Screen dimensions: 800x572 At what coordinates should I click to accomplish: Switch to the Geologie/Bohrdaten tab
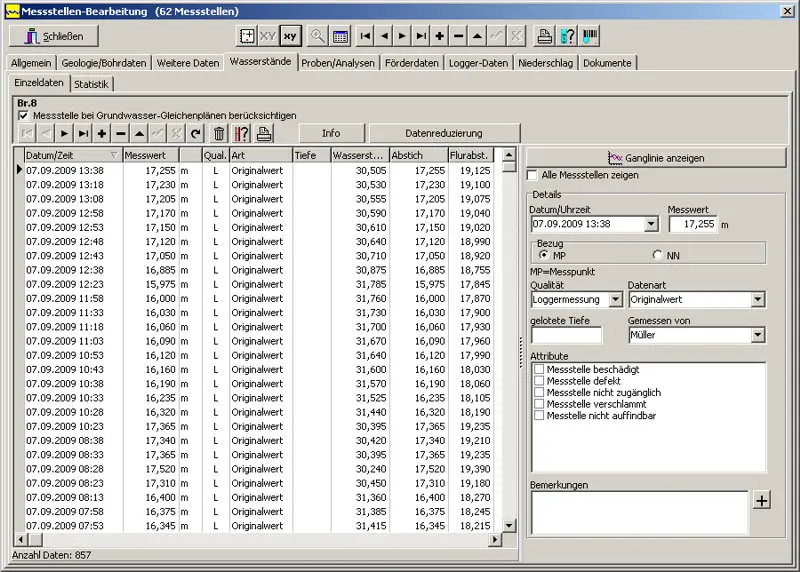point(104,63)
